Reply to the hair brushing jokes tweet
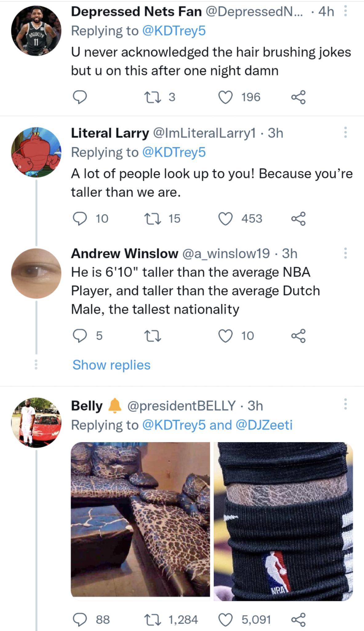This screenshot has width=364, height=631. (x=80, y=97)
